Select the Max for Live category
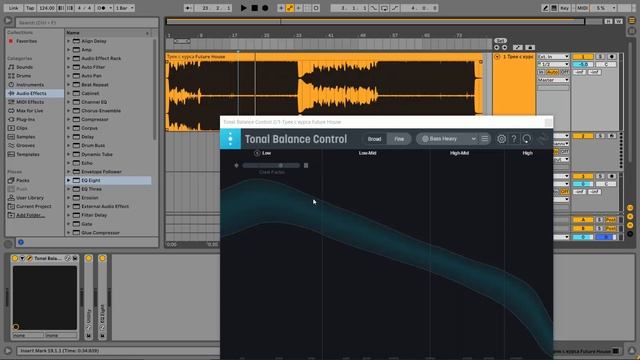 [29, 111]
